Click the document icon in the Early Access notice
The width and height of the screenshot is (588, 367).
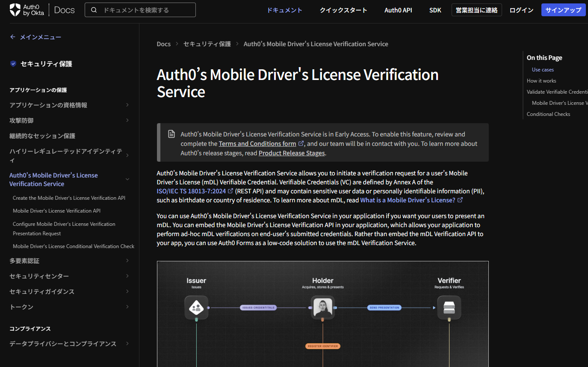171,134
